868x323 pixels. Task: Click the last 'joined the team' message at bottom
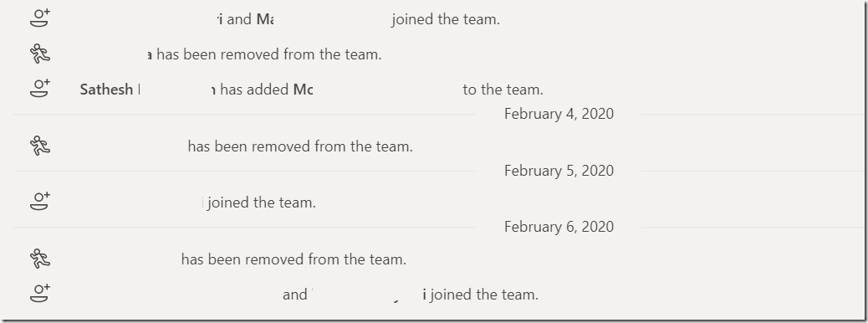pos(484,295)
